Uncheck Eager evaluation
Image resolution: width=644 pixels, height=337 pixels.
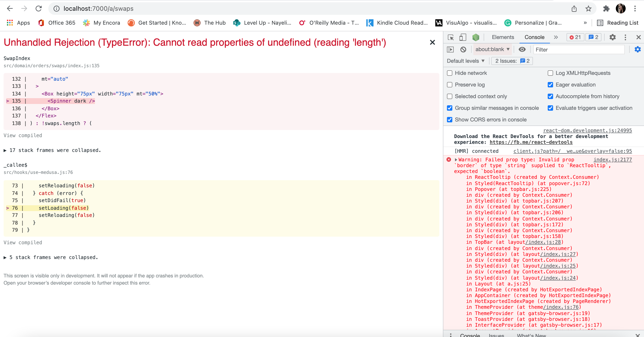550,85
